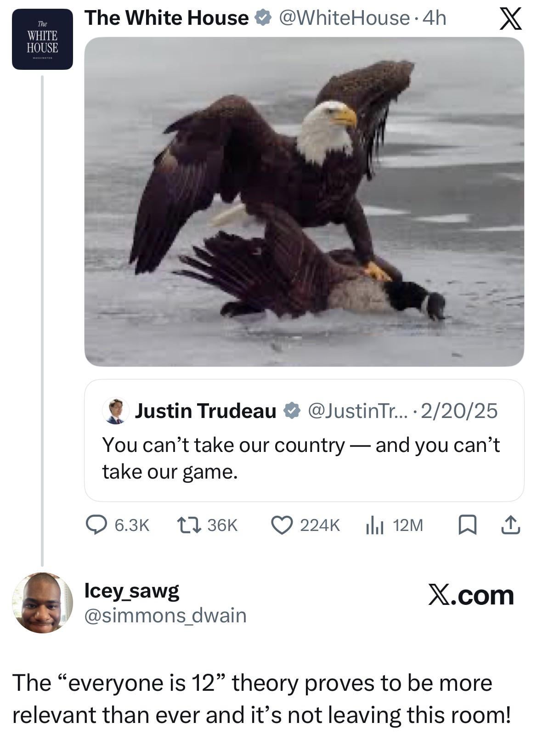Viewport: 537px width, 756px height.
Task: Click the share upload icon
Action: pos(511,525)
